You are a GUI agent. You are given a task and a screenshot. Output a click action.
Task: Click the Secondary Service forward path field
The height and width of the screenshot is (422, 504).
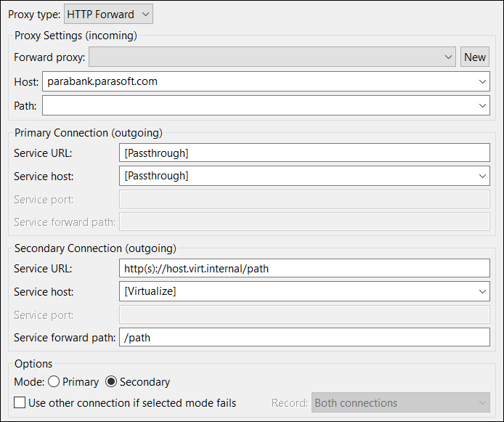304,337
